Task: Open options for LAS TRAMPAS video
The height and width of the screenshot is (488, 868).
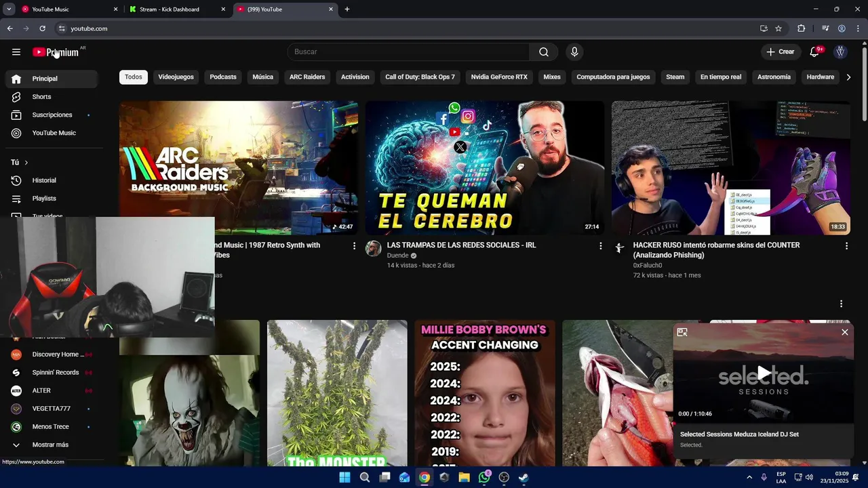Action: [600, 246]
